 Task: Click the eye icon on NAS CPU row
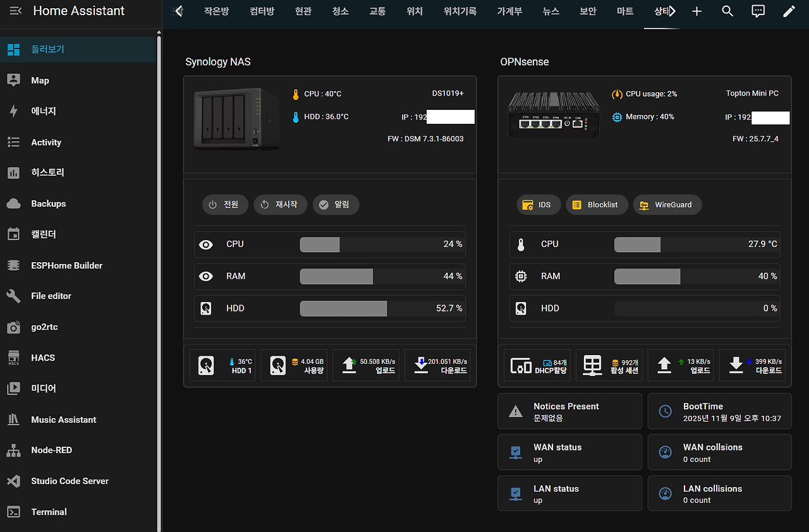point(206,245)
